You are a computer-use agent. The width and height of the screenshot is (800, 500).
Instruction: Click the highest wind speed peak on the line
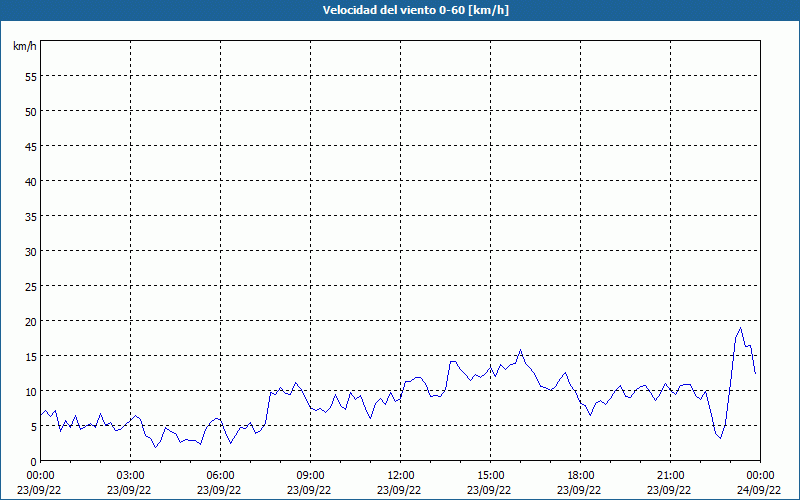click(x=741, y=328)
